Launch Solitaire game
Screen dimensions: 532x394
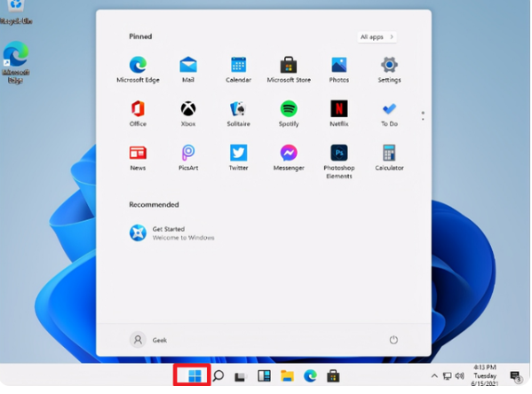click(239, 114)
